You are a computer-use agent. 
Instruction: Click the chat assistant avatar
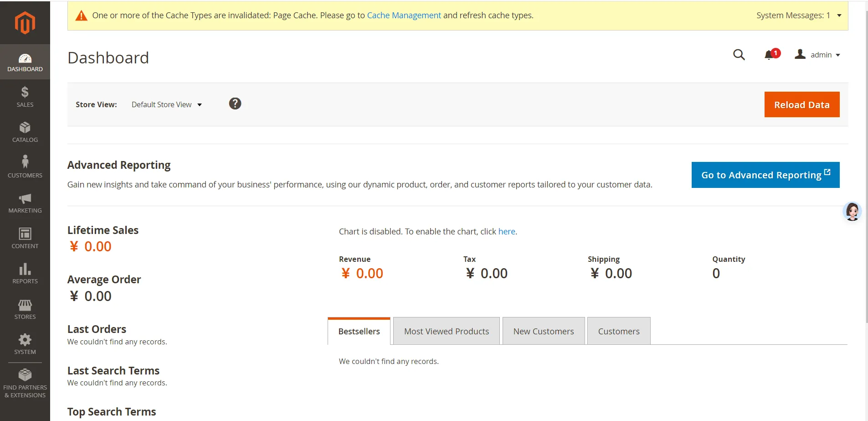pos(852,212)
